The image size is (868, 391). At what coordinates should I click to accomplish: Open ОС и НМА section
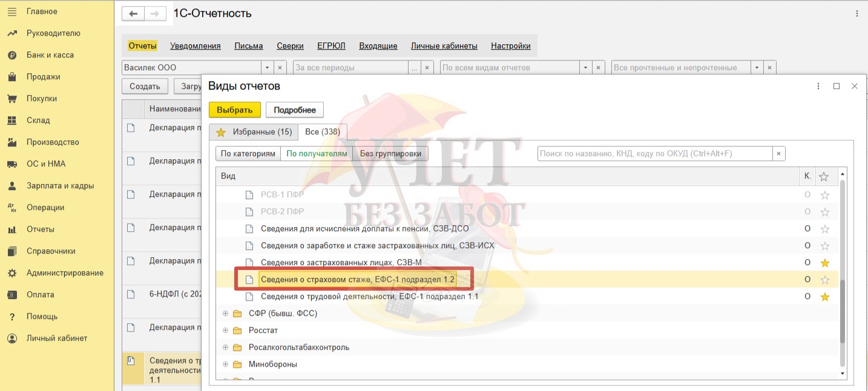[x=46, y=164]
